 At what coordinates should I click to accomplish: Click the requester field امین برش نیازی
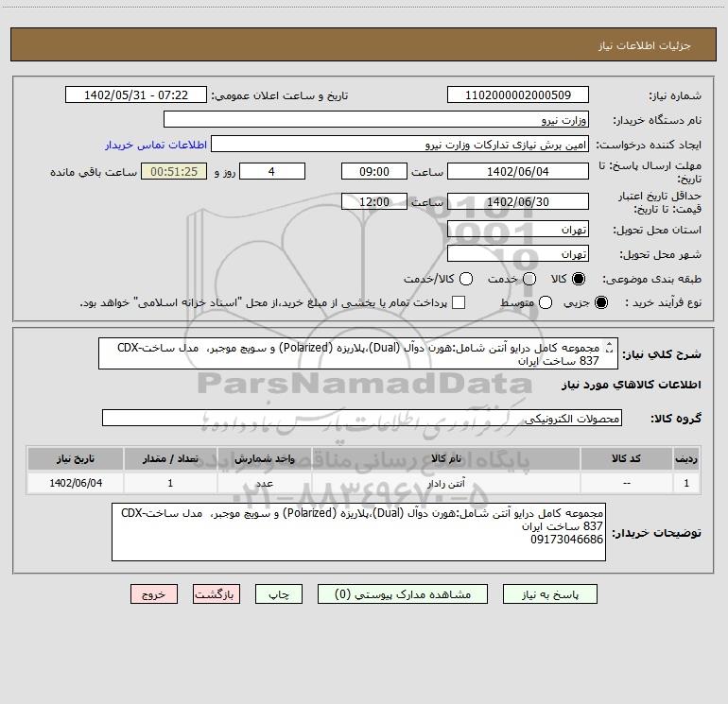[x=400, y=144]
